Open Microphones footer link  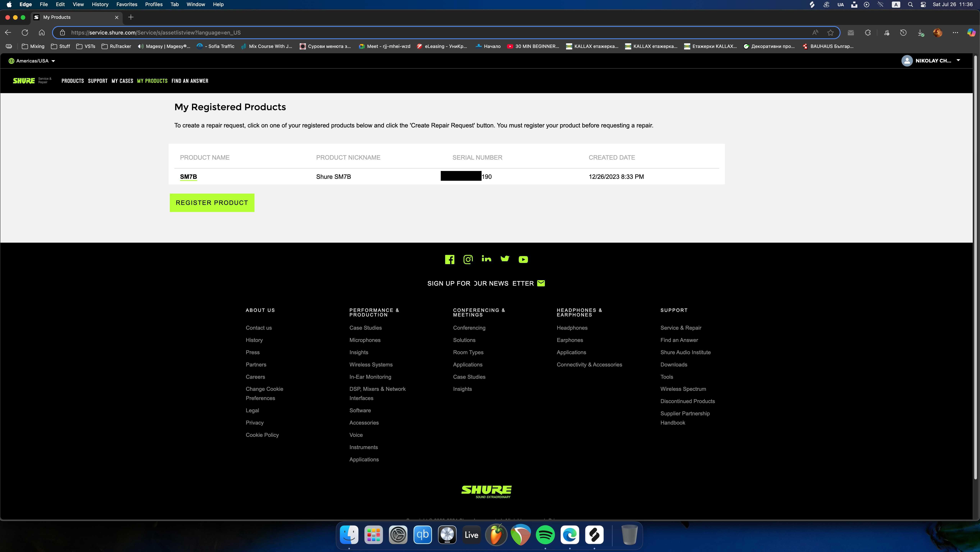pos(365,340)
